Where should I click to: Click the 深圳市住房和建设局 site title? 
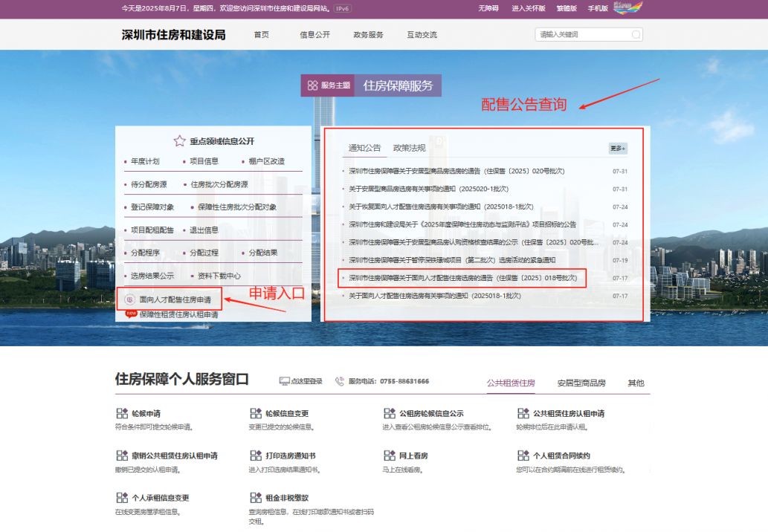point(173,34)
